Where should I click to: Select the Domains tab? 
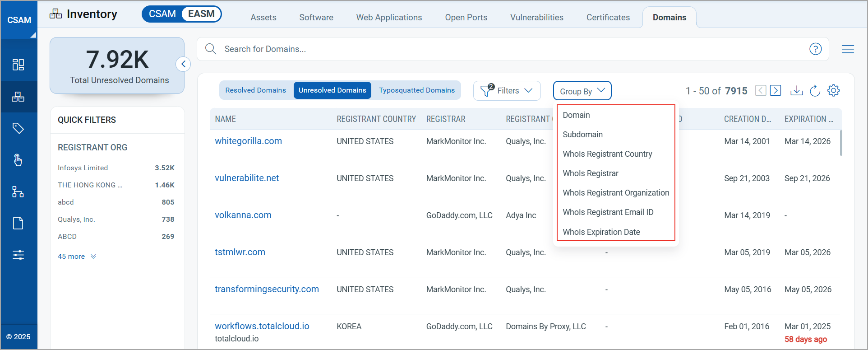(669, 18)
